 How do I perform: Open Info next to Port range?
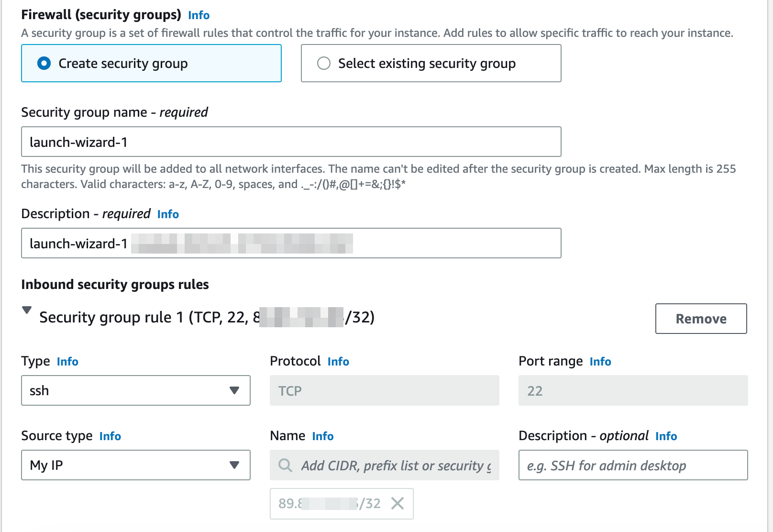600,362
